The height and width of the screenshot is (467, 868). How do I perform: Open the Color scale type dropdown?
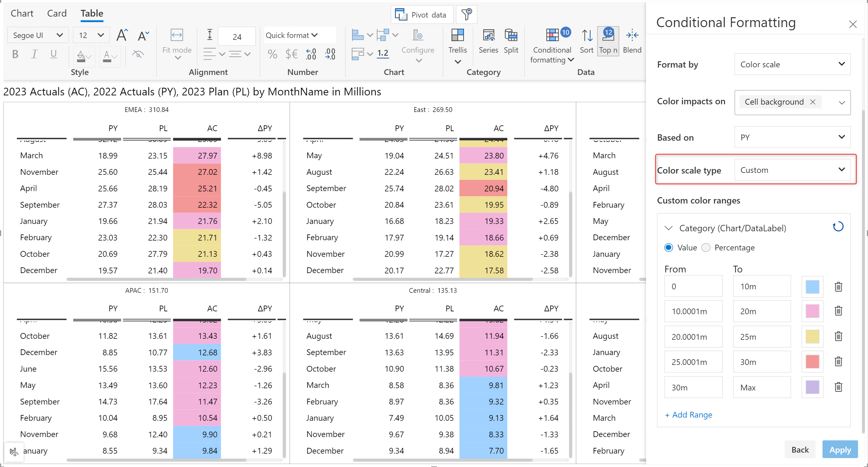point(792,170)
